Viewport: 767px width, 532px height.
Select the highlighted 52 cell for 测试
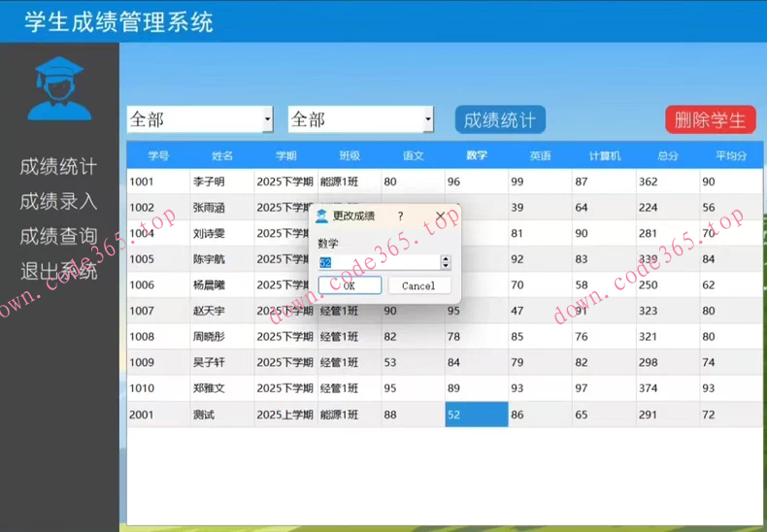pos(477,415)
